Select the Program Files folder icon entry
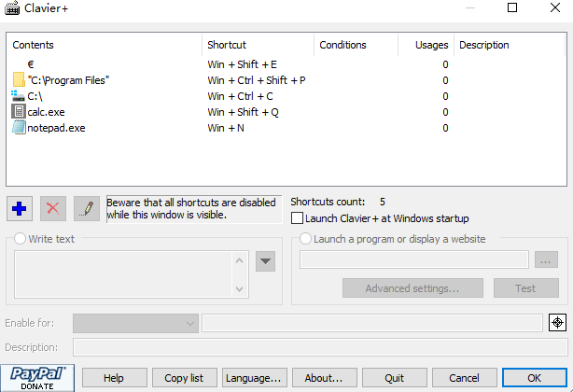 [x=19, y=80]
